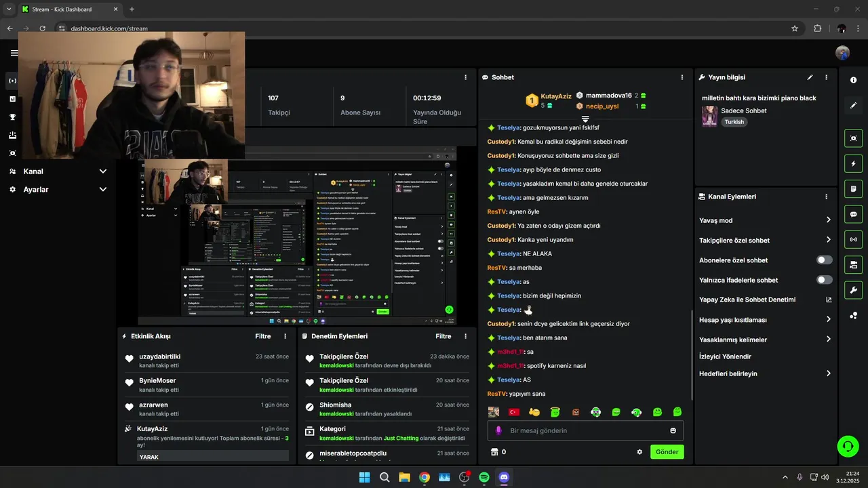Open a new browser tab
The width and height of the screenshot is (868, 488).
pos(132,9)
